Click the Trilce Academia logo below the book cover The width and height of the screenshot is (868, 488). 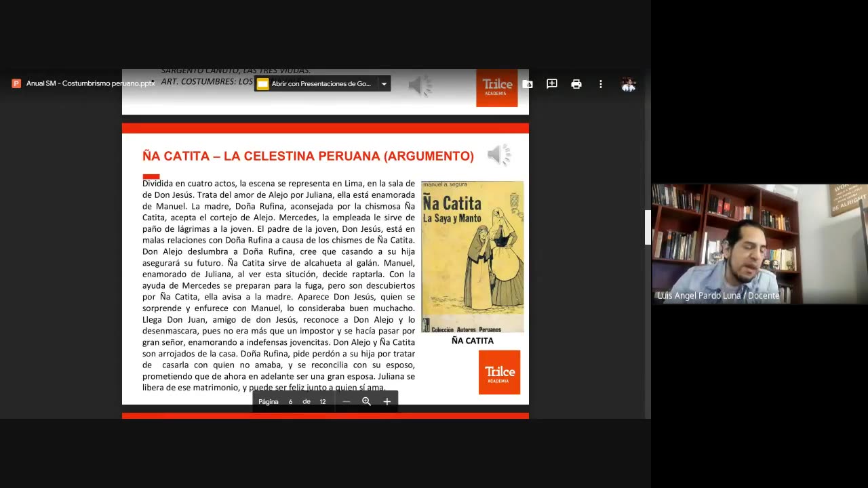point(500,372)
